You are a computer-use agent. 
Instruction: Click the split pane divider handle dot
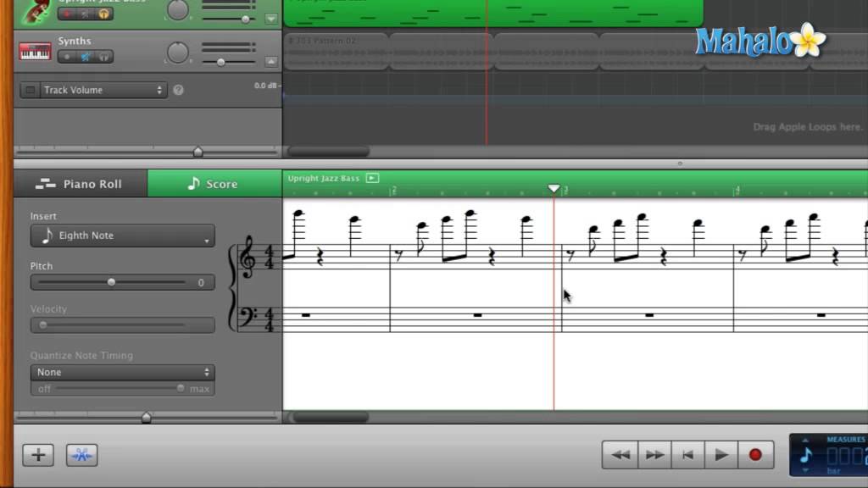coord(680,164)
